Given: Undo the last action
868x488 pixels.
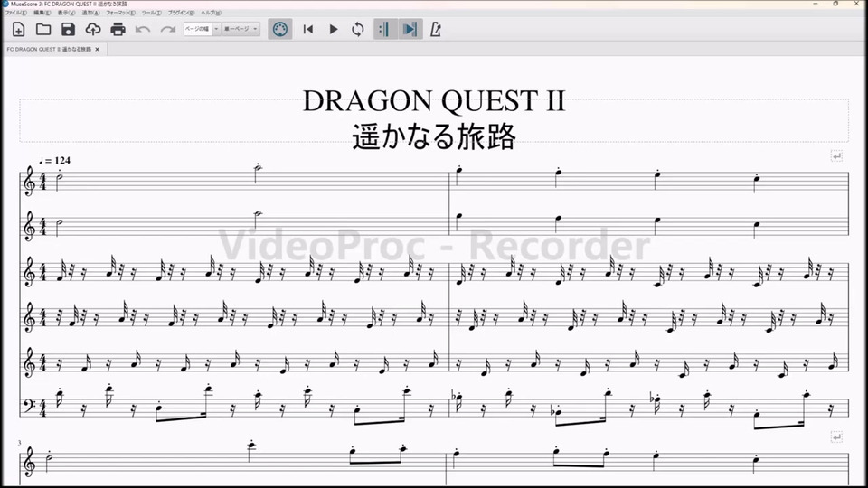Looking at the screenshot, I should tap(143, 29).
